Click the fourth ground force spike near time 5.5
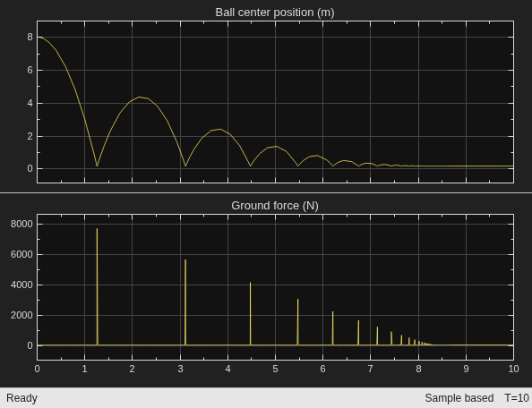This screenshot has height=408, width=532. click(x=298, y=322)
